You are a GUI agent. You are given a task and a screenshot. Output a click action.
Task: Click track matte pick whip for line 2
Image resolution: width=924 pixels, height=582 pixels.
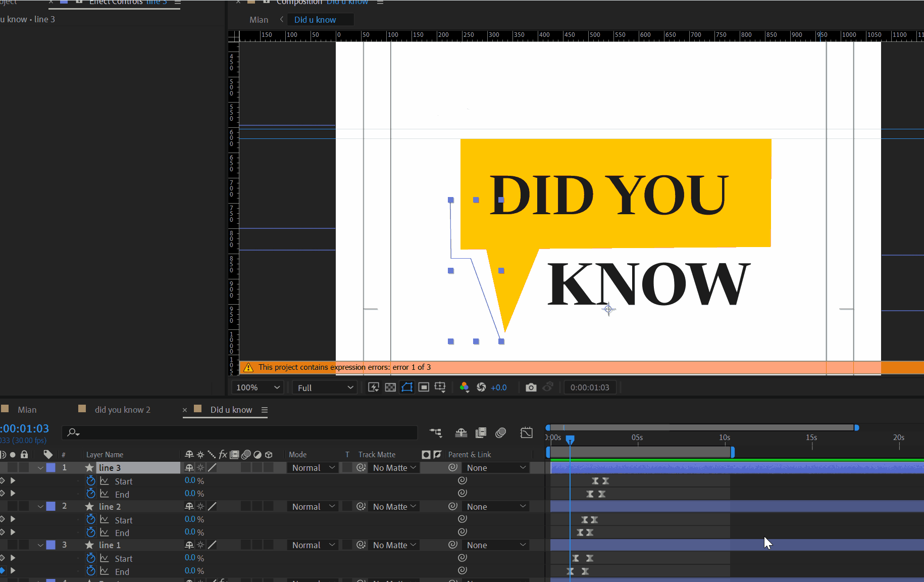[361, 506]
